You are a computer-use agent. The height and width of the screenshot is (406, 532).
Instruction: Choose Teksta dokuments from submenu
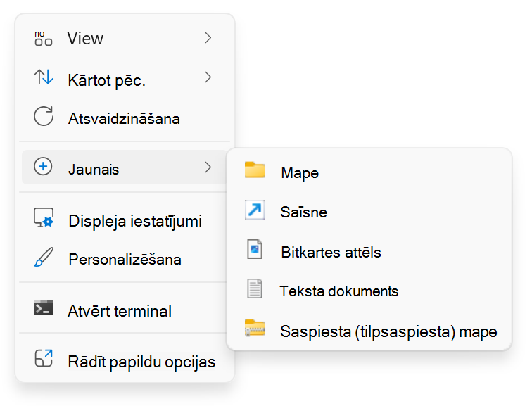coord(369,291)
